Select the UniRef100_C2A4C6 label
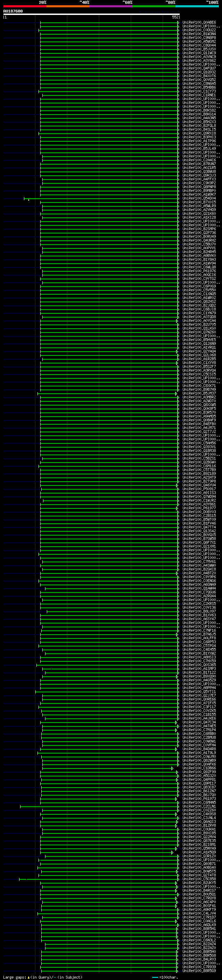The image size is (222, 980). [199, 160]
